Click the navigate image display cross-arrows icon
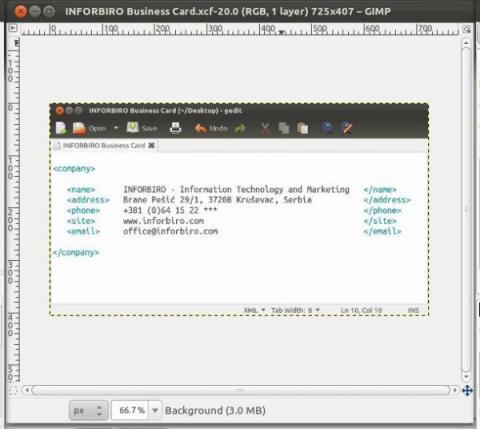 pos(467,390)
